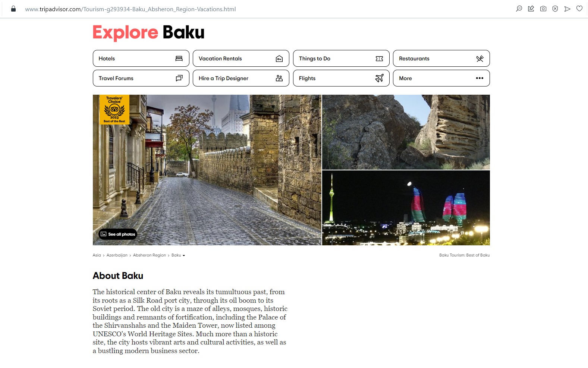Image resolution: width=588 pixels, height=368 pixels.
Task: Follow the Azerbaijan breadcrumb link
Action: (x=117, y=255)
